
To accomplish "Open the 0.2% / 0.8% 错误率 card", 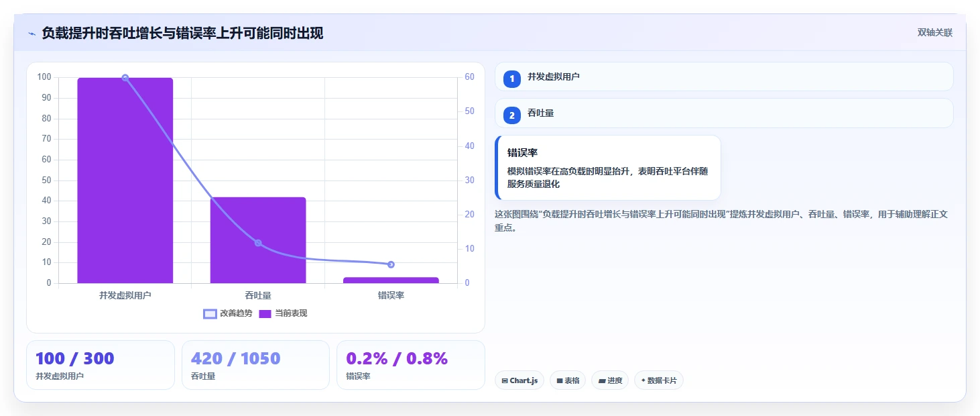I will point(410,365).
